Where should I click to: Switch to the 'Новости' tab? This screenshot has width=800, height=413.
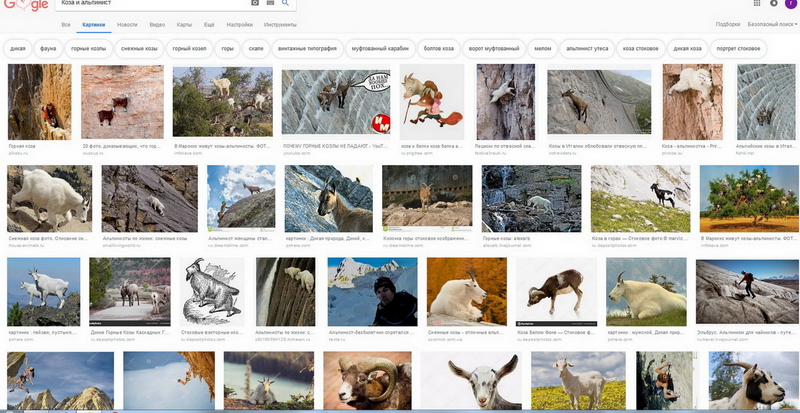tap(127, 25)
